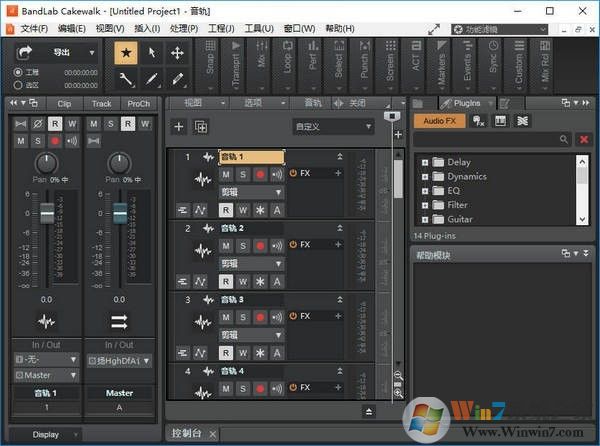Click the 音轨 1 Pan knob

[46, 163]
